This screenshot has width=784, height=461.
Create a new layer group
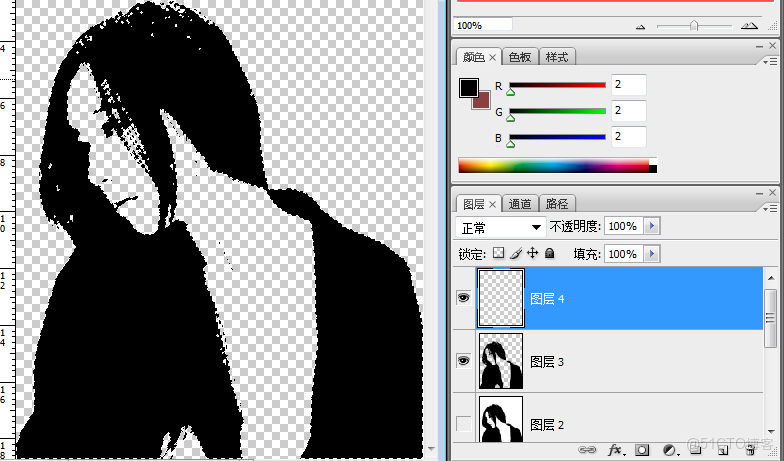[696, 450]
